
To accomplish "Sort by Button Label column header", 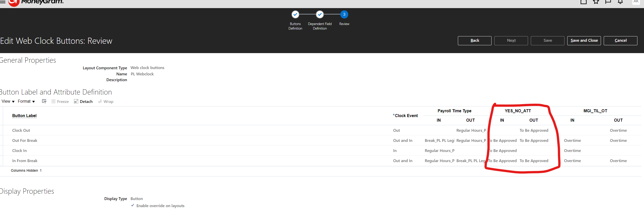I will (x=24, y=116).
